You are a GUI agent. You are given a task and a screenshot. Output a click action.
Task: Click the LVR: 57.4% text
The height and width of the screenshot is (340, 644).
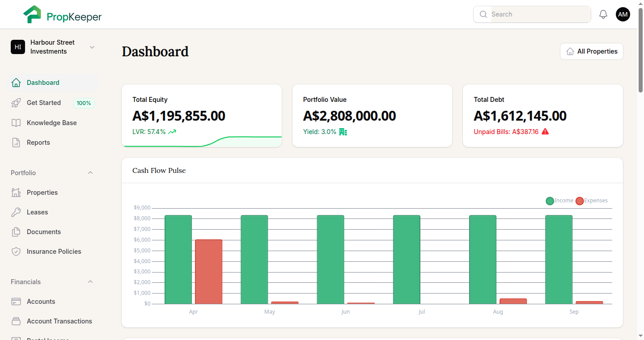click(149, 132)
